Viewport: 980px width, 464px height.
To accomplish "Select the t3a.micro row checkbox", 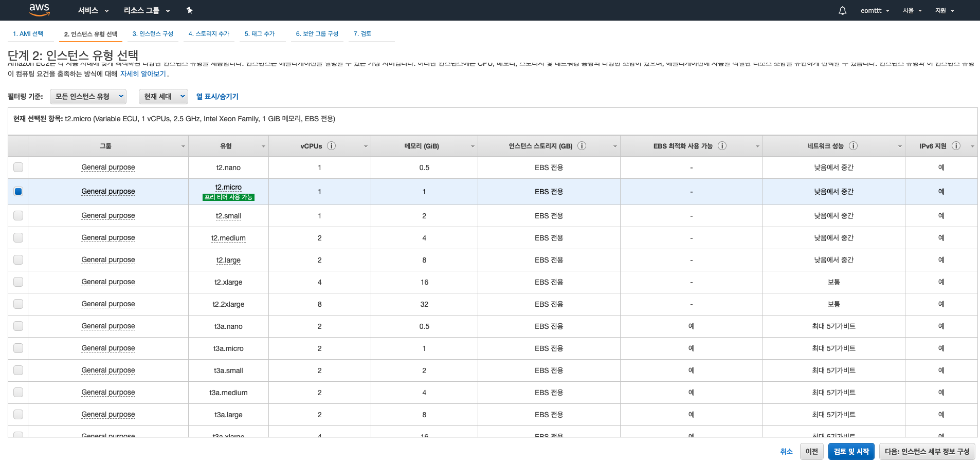I will (x=19, y=348).
